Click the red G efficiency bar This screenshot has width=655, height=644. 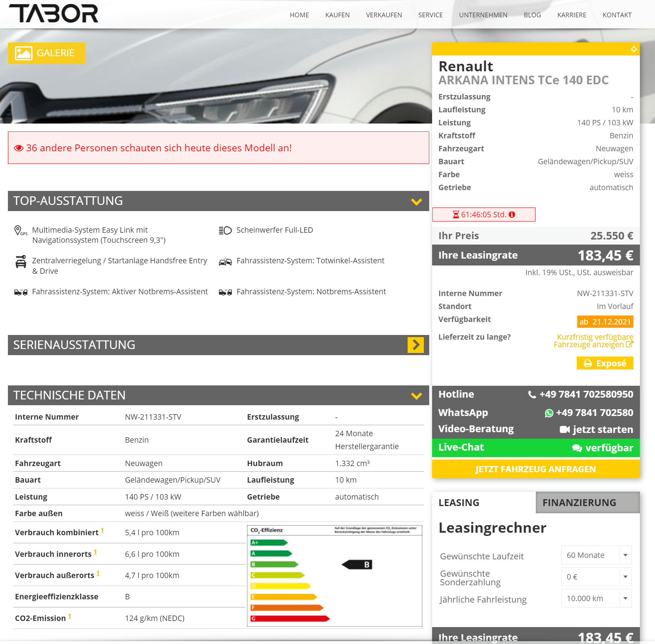[x=290, y=619]
